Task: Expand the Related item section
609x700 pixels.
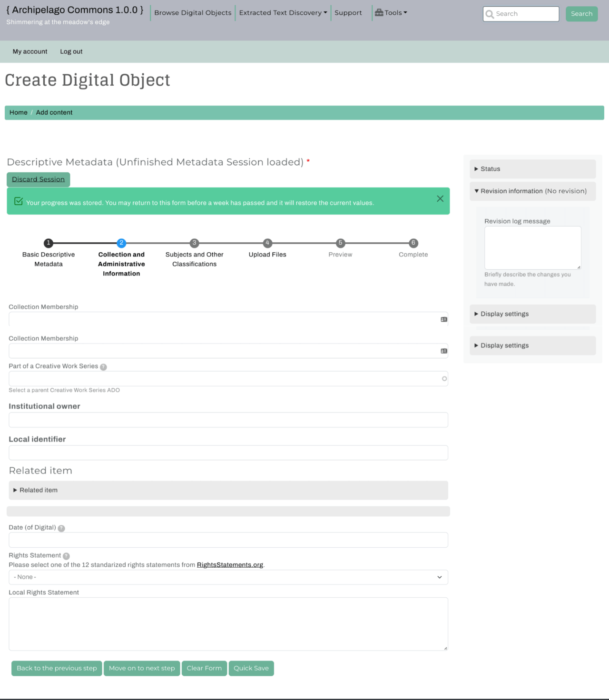Action: click(x=38, y=490)
